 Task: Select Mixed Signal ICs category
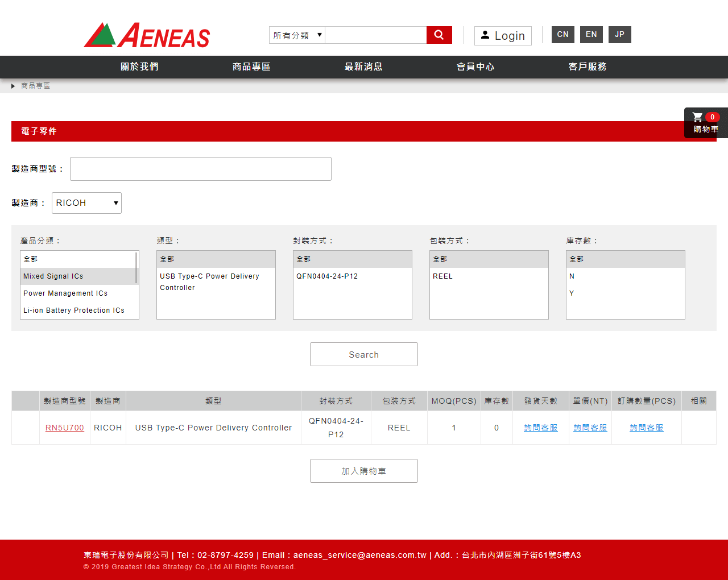click(78, 276)
